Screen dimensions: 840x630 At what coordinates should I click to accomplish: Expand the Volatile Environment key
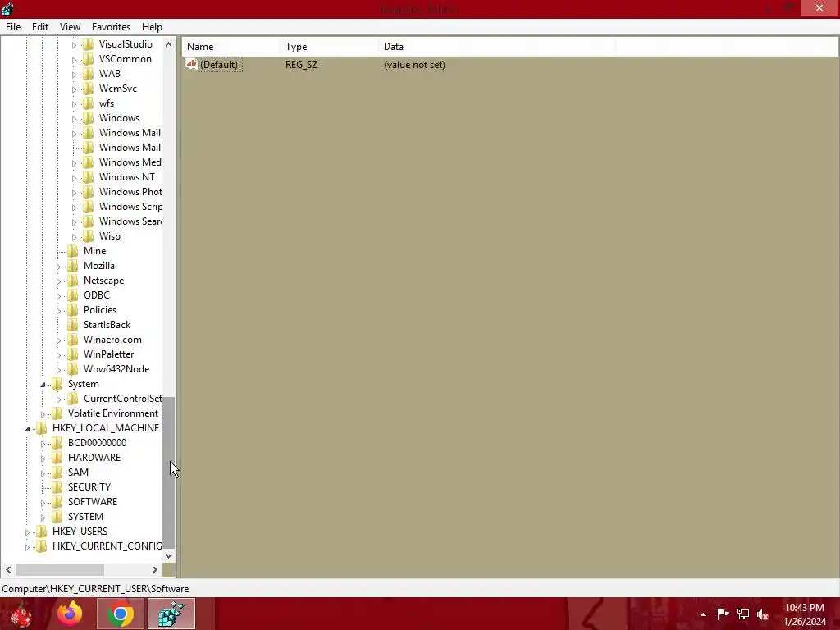43,414
